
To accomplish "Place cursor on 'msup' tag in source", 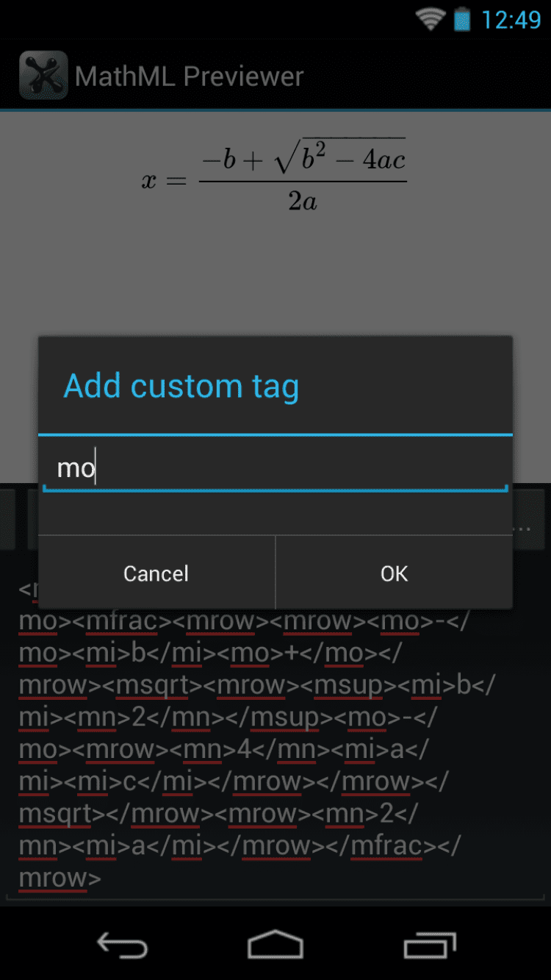I will (x=347, y=685).
